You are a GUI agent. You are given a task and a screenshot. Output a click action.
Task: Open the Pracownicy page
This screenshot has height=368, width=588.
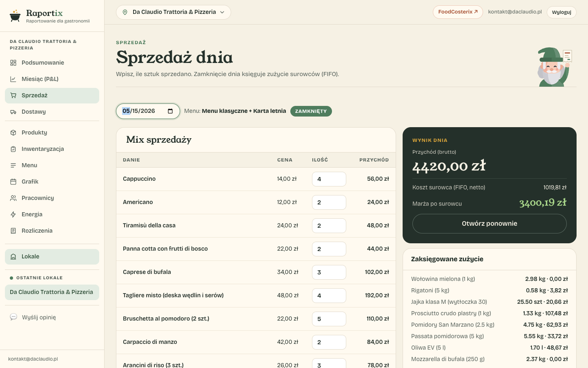tap(52, 198)
